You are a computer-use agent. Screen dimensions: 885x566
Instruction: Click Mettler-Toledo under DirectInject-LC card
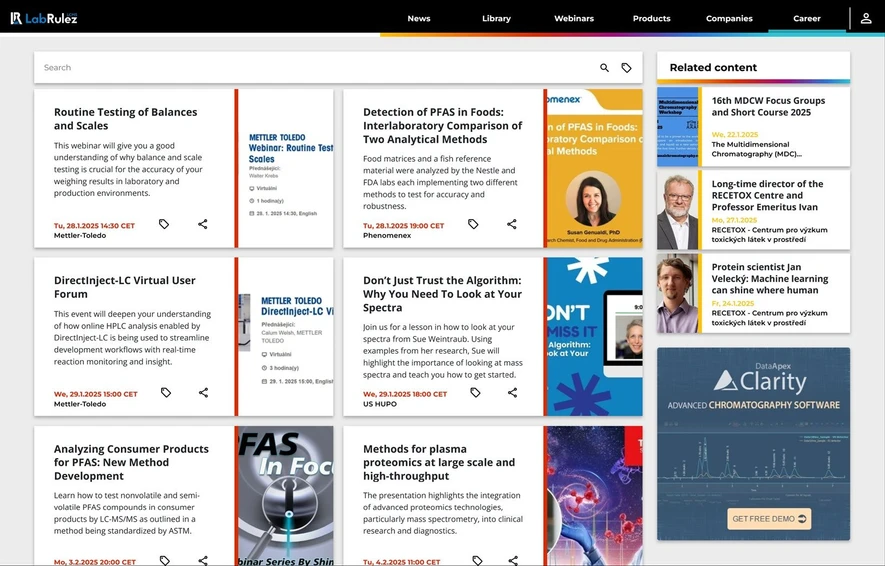point(80,403)
